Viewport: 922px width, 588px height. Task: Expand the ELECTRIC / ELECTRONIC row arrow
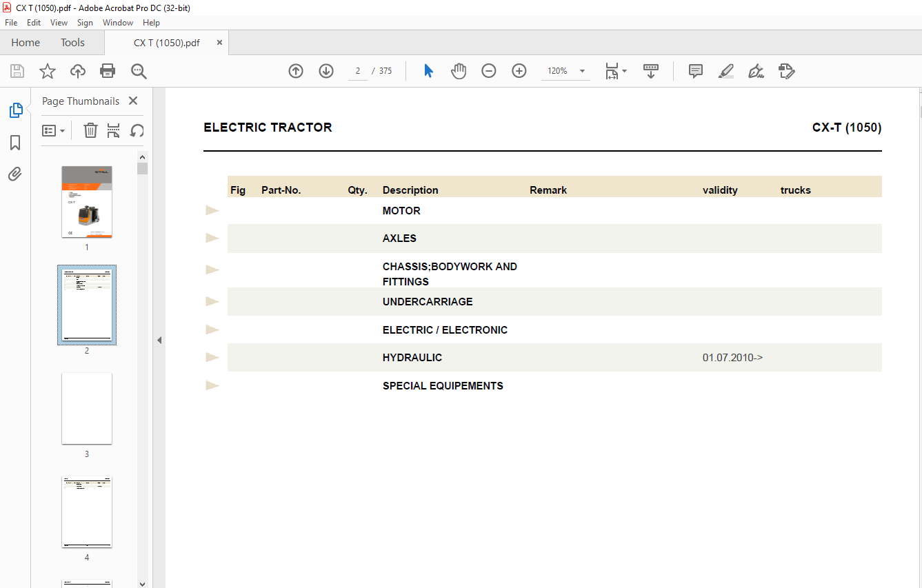point(212,330)
